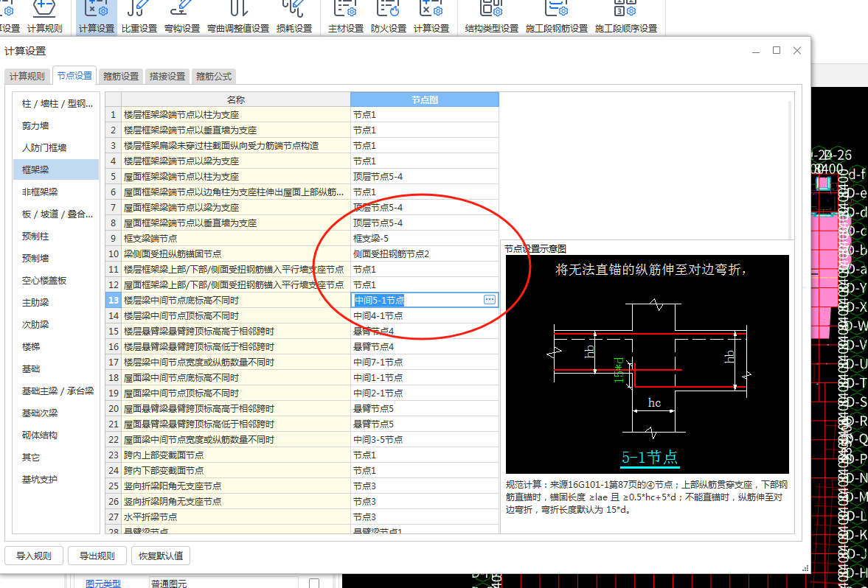Open the 防火设置 tool
Viewport: 868px width, 588px height.
(x=389, y=18)
